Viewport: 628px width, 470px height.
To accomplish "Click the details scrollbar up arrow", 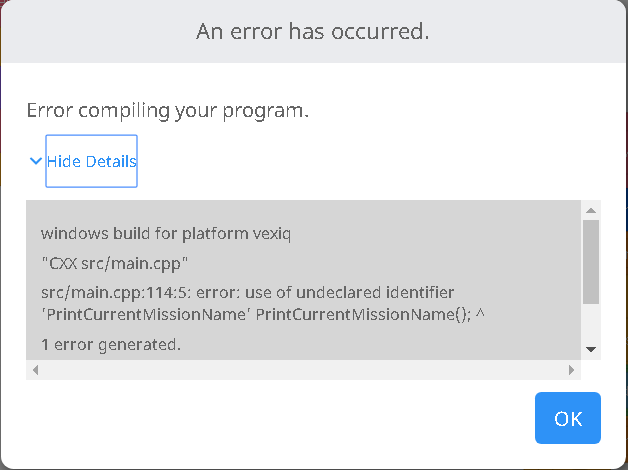I will (x=590, y=210).
